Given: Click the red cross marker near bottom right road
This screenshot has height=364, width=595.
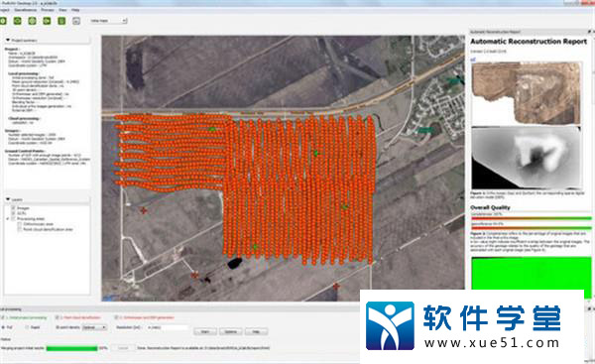Looking at the screenshot, I should (336, 286).
